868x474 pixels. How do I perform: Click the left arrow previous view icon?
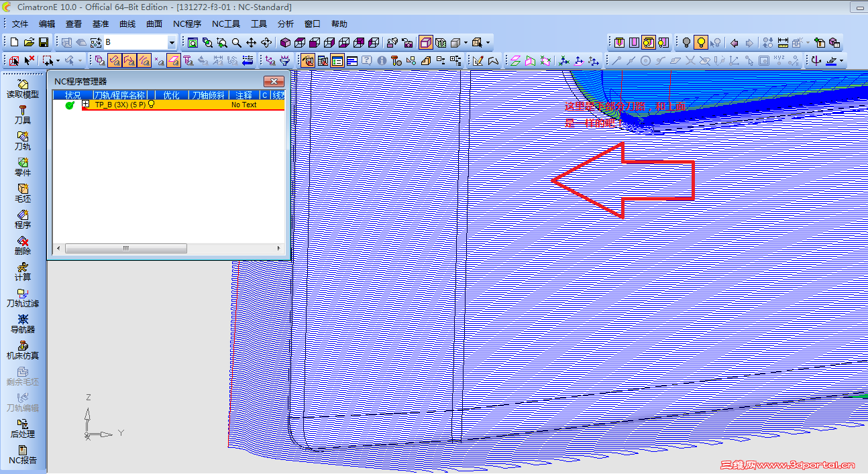(735, 42)
